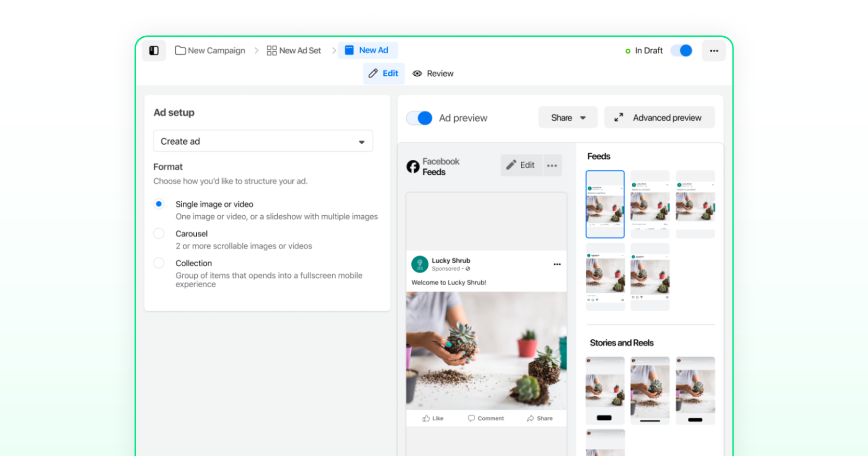The height and width of the screenshot is (456, 868).
Task: Switch to the Edit tab
Action: [384, 73]
